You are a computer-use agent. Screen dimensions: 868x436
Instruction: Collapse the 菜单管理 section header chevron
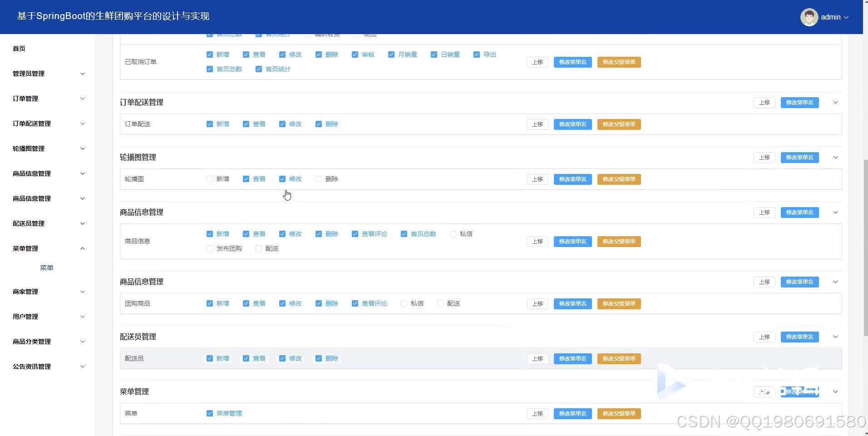pos(835,392)
